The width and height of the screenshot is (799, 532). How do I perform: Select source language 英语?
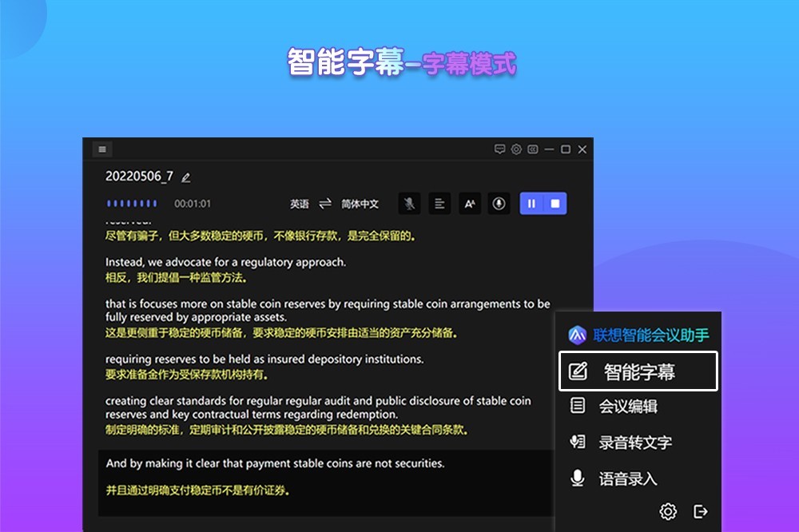click(300, 204)
